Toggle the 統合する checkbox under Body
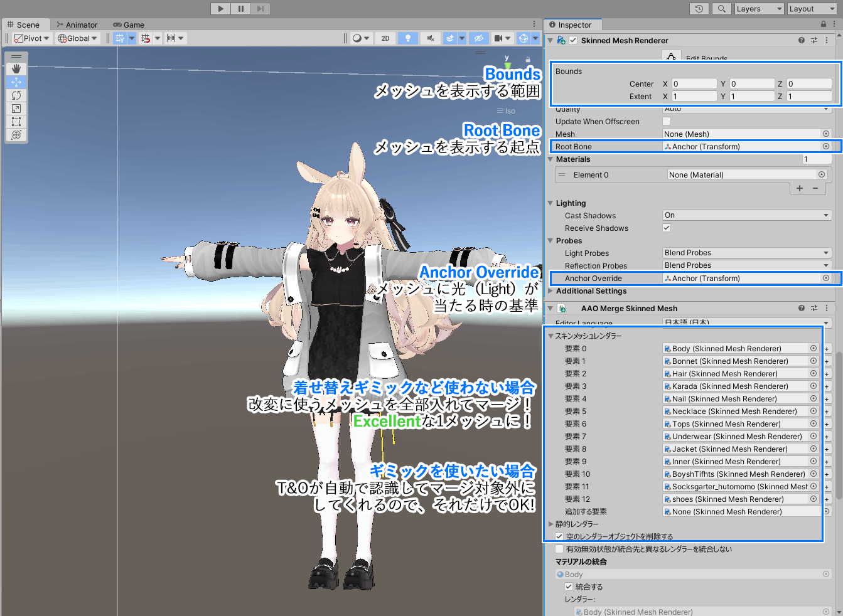843x616 pixels. click(x=569, y=587)
